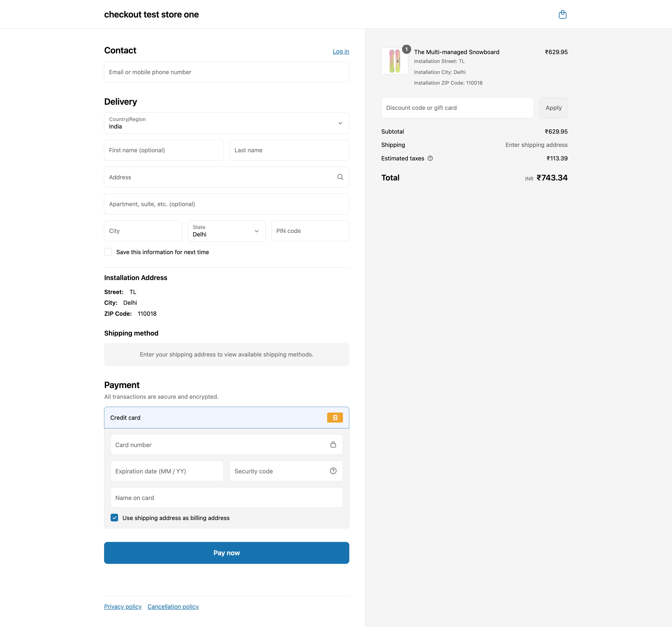
Task: Open the Privacy policy link
Action: (x=123, y=606)
